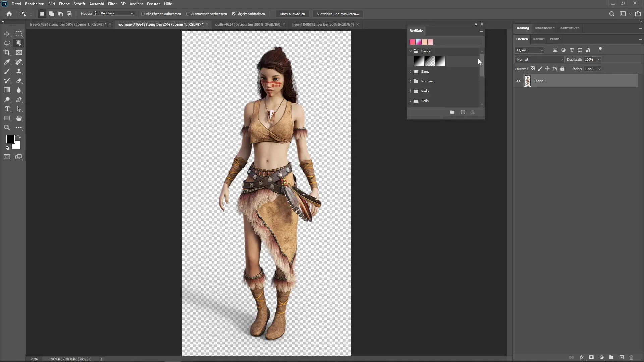Image resolution: width=644 pixels, height=362 pixels.
Task: Select the Hand tool
Action: point(19,118)
